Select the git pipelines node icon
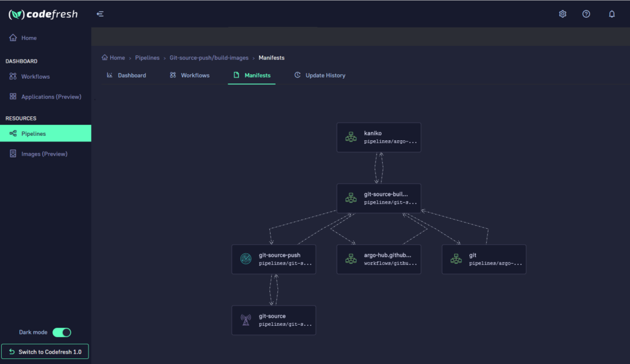Screen dimensions: 630x364 [455, 258]
